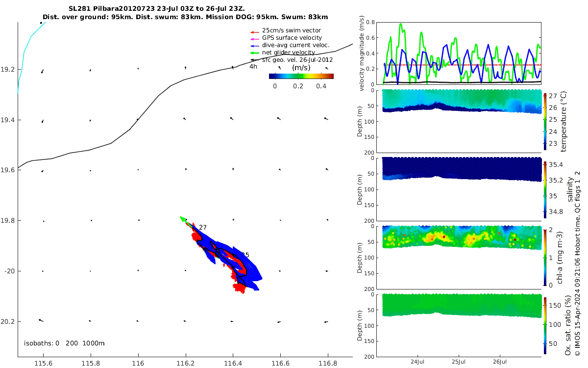Image resolution: width=588 pixels, height=368 pixels.
Task: Click longitude tick '116.4' on map axis
Action: tap(233, 364)
